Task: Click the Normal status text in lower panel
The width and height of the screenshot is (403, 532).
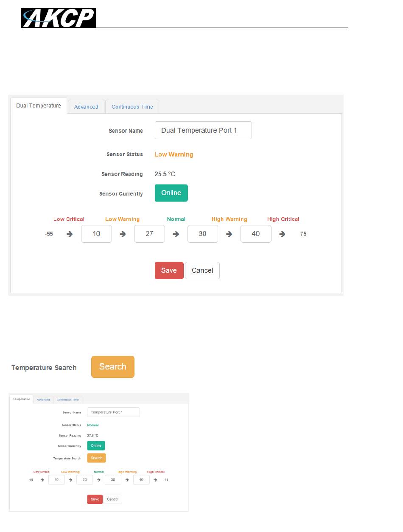Action: pos(93,425)
